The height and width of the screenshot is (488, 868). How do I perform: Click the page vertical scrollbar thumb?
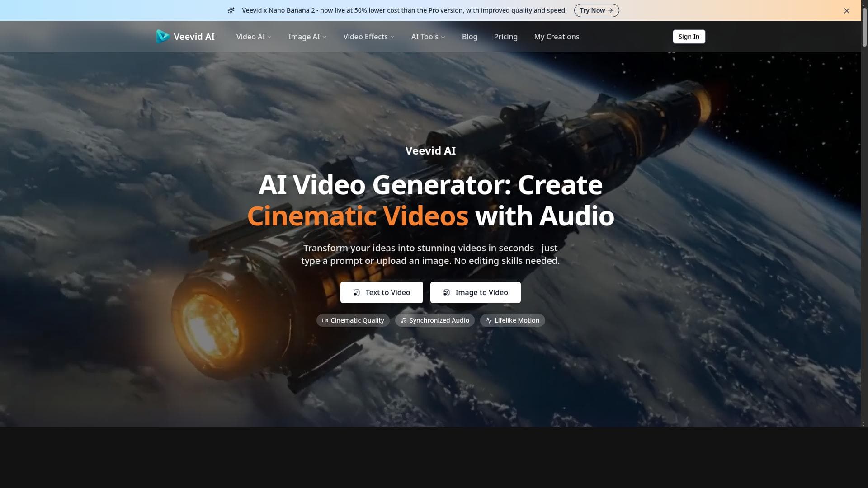(x=864, y=27)
